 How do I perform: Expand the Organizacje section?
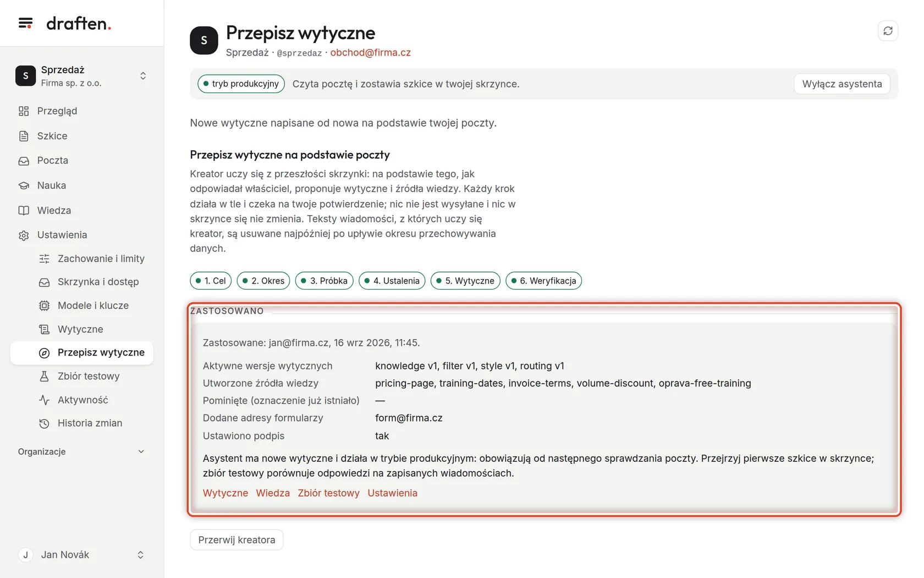[x=81, y=451]
